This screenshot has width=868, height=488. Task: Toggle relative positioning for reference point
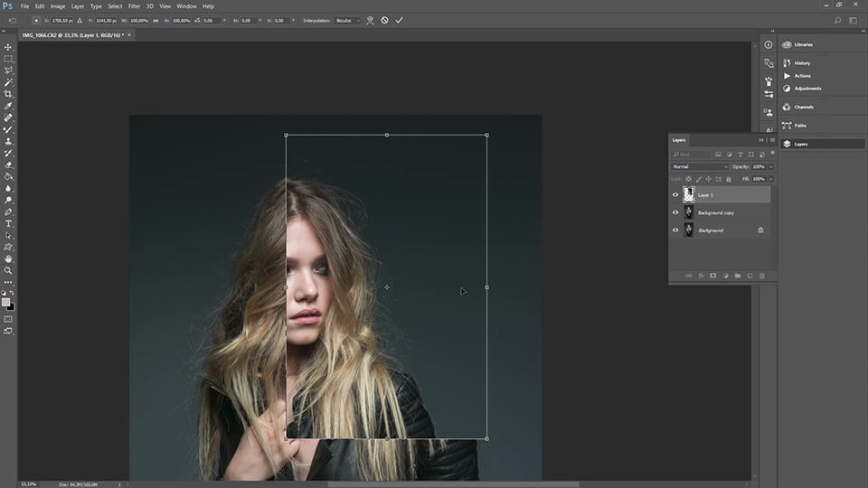click(x=80, y=21)
